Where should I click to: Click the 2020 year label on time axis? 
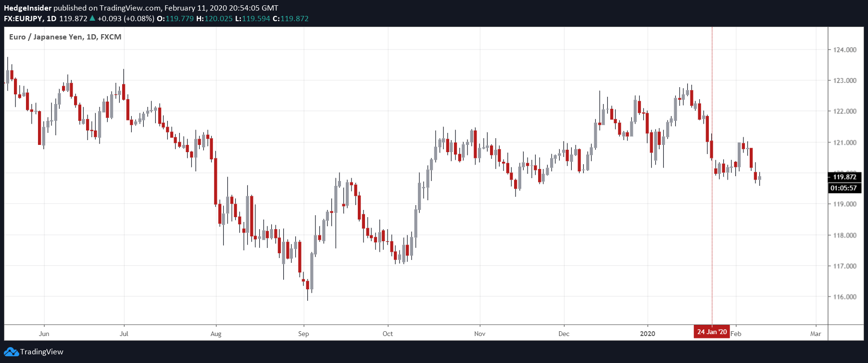[x=648, y=334]
